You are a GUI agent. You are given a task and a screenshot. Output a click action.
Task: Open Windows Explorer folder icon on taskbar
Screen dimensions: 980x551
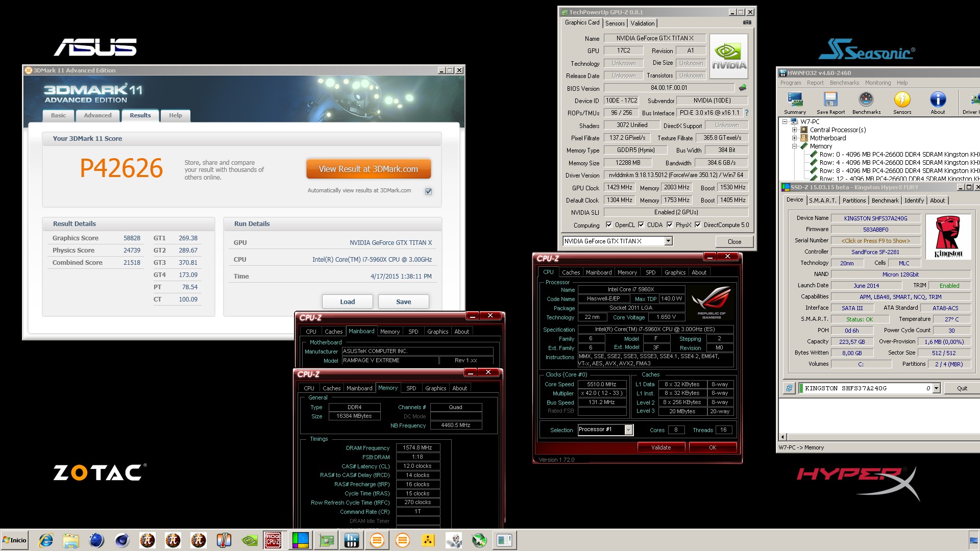point(71,540)
